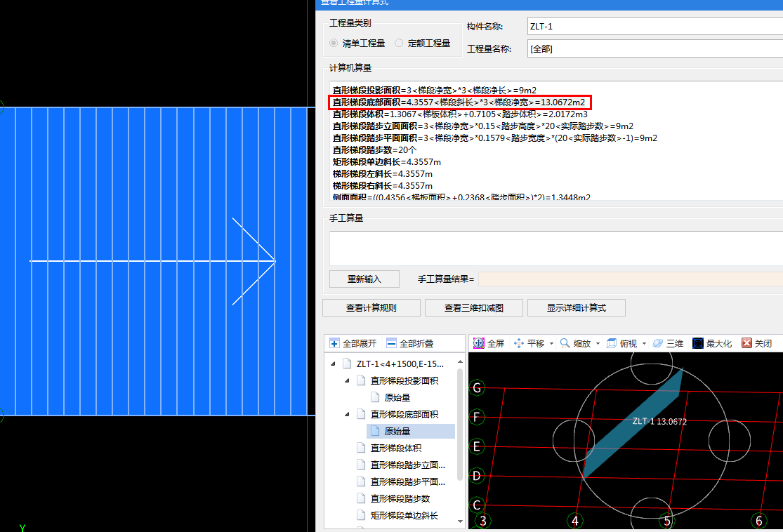This screenshot has width=783, height=532.
Task: Select the 平移 pan tool
Action: click(x=529, y=343)
